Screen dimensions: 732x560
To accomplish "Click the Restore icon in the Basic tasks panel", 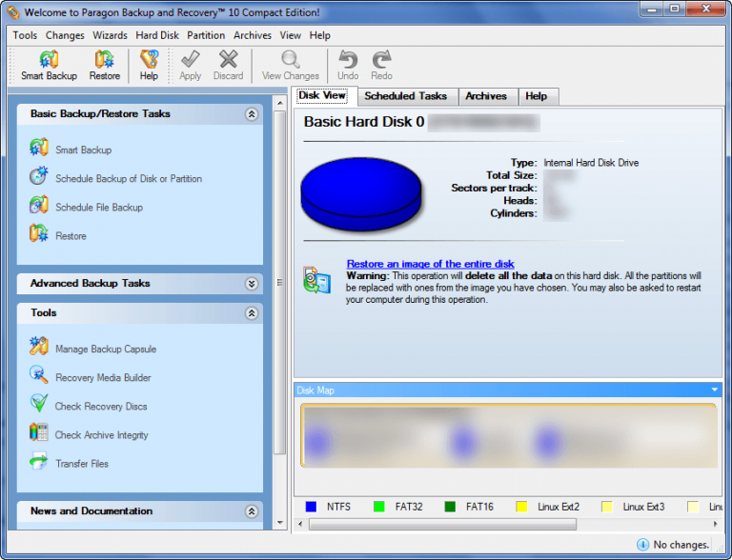I will 39,233.
